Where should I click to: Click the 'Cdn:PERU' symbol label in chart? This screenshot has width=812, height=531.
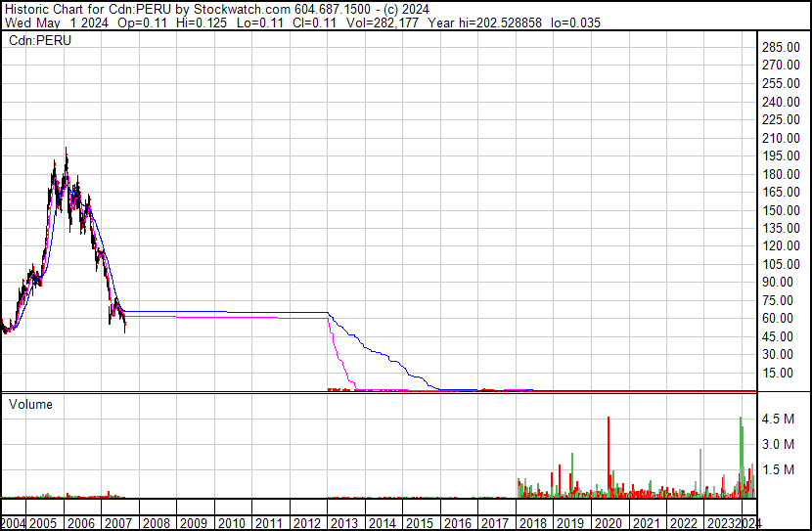pos(40,40)
